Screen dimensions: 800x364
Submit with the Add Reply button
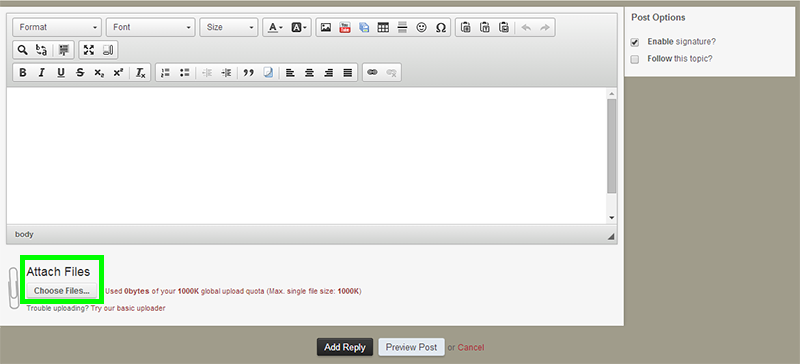coord(345,347)
